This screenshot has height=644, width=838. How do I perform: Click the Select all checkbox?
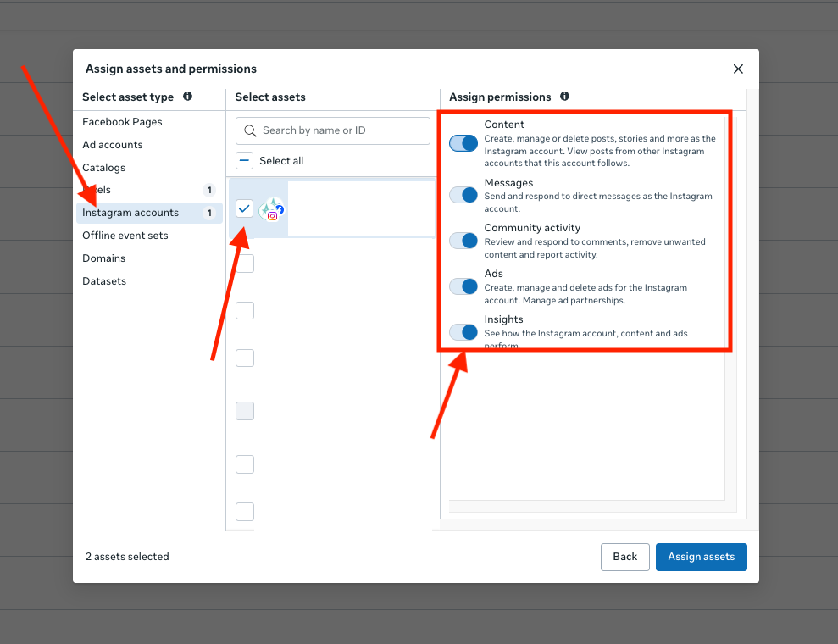[x=244, y=161]
